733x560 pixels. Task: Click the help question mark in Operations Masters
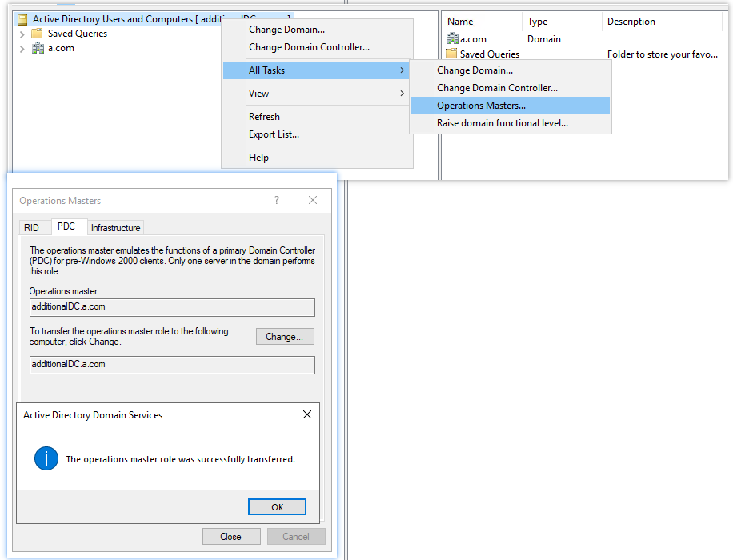coord(276,200)
